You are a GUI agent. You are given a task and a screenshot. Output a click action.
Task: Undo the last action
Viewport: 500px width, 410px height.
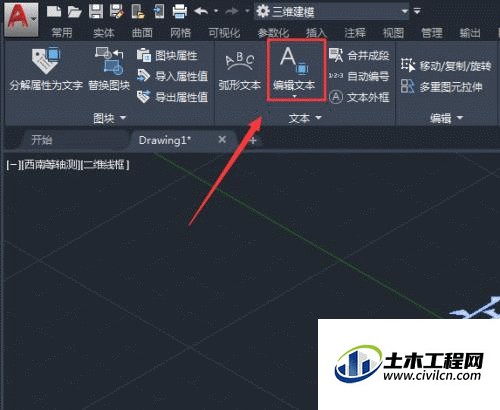pyautogui.click(x=201, y=11)
